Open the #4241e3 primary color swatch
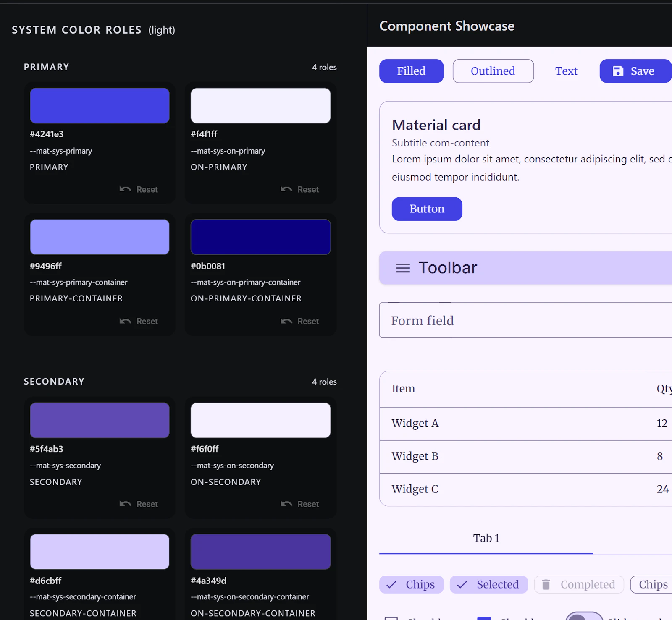 100,106
